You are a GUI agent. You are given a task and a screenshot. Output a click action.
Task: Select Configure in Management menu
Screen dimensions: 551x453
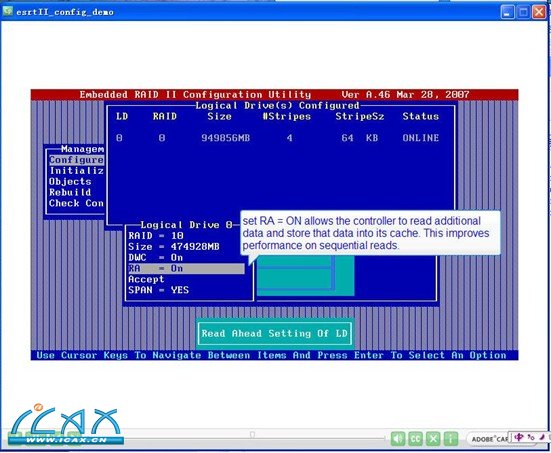[x=77, y=160]
